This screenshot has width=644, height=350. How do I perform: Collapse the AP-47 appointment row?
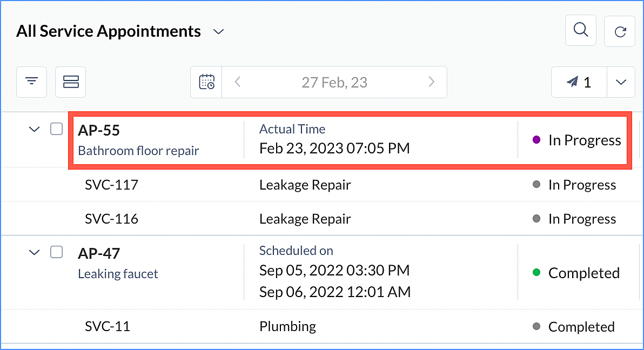point(34,252)
